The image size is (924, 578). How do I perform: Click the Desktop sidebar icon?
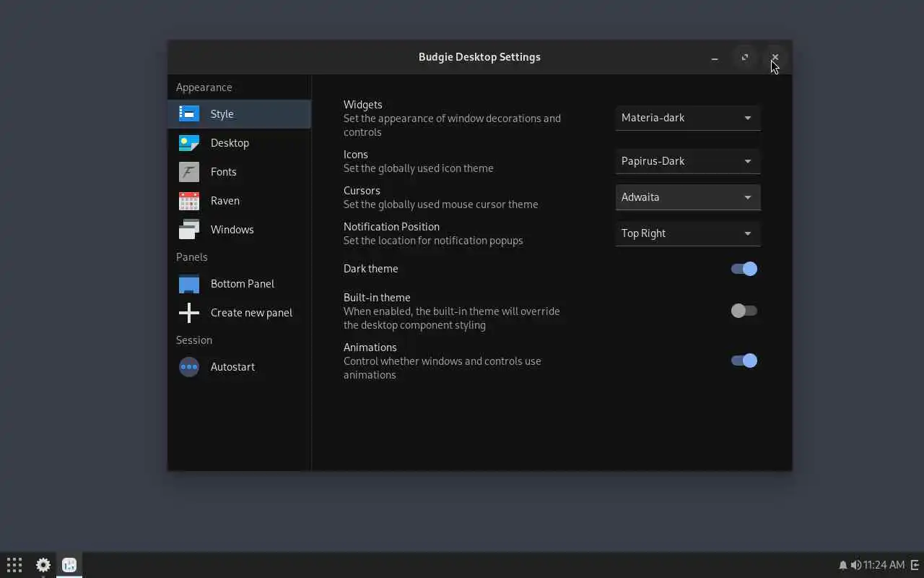point(189,143)
